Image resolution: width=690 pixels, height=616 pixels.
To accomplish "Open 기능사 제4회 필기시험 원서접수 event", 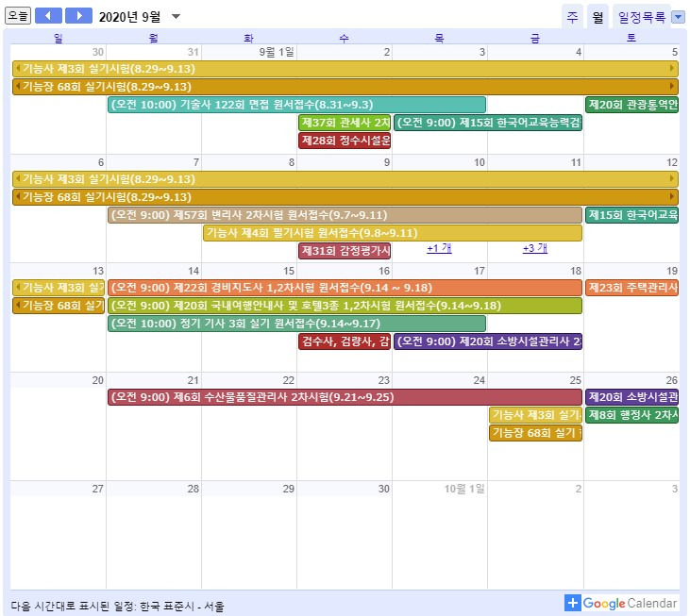I will (x=393, y=233).
